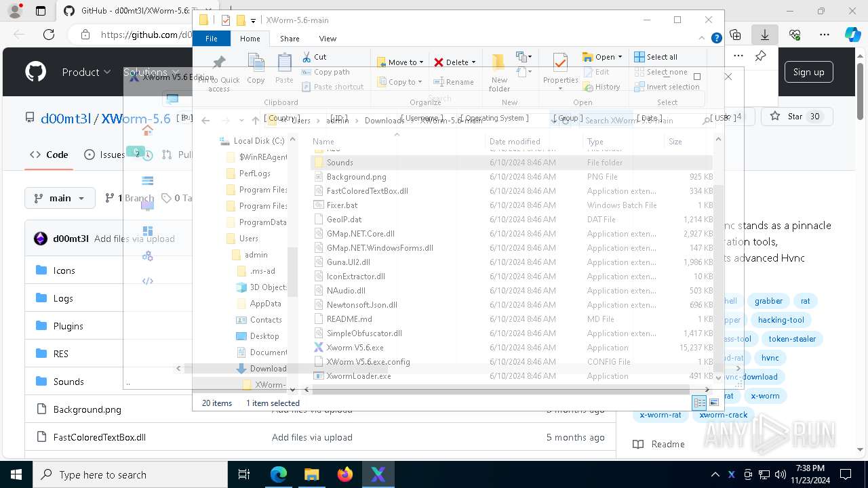Open browser Downloads icon in Edge toolbar
This screenshot has width=868, height=488.
[765, 35]
